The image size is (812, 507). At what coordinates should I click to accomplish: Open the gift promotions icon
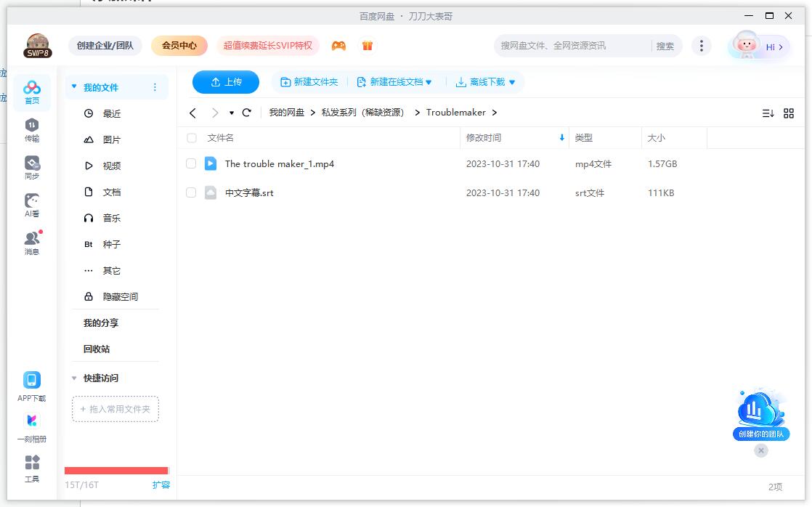[x=367, y=45]
